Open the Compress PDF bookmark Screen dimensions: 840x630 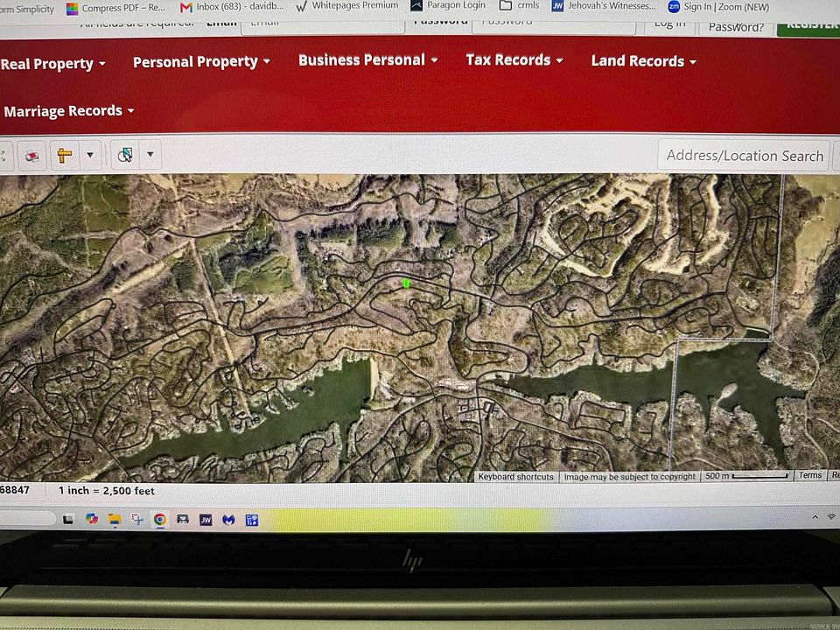tap(115, 8)
